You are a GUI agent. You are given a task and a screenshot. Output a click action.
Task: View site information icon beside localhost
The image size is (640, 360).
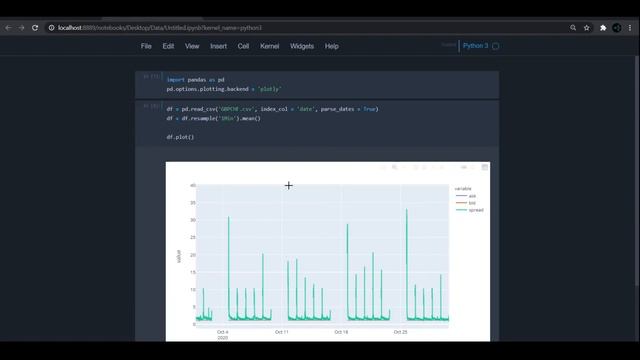[51, 28]
